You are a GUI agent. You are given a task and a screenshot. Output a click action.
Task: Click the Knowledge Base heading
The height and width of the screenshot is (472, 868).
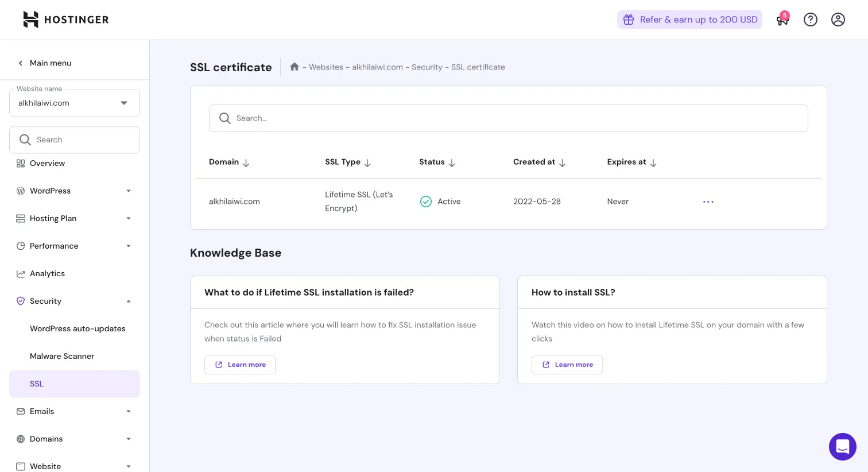235,253
